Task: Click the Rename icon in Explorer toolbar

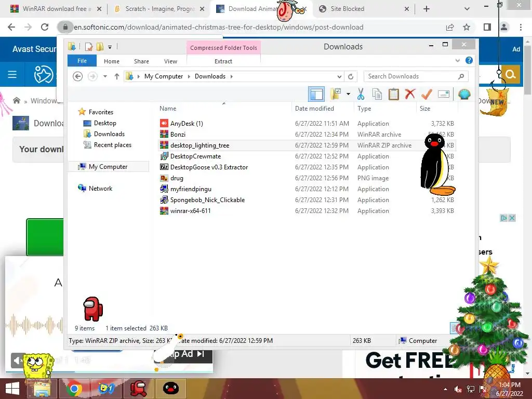Action: pyautogui.click(x=444, y=94)
